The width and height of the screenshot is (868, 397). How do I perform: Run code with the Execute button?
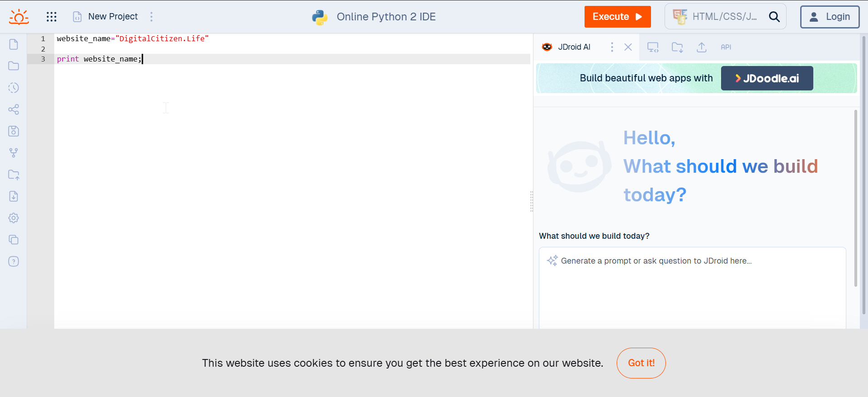[617, 17]
